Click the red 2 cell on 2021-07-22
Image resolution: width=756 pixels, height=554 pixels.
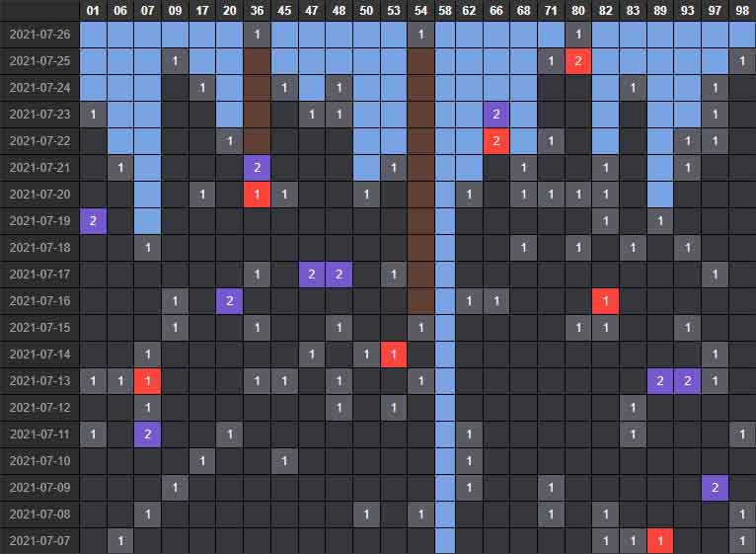[495, 140]
